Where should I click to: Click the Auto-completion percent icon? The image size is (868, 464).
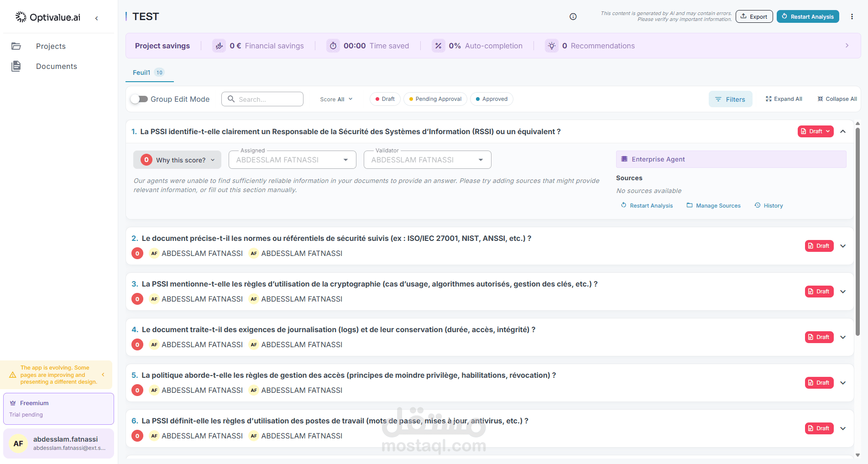(438, 46)
